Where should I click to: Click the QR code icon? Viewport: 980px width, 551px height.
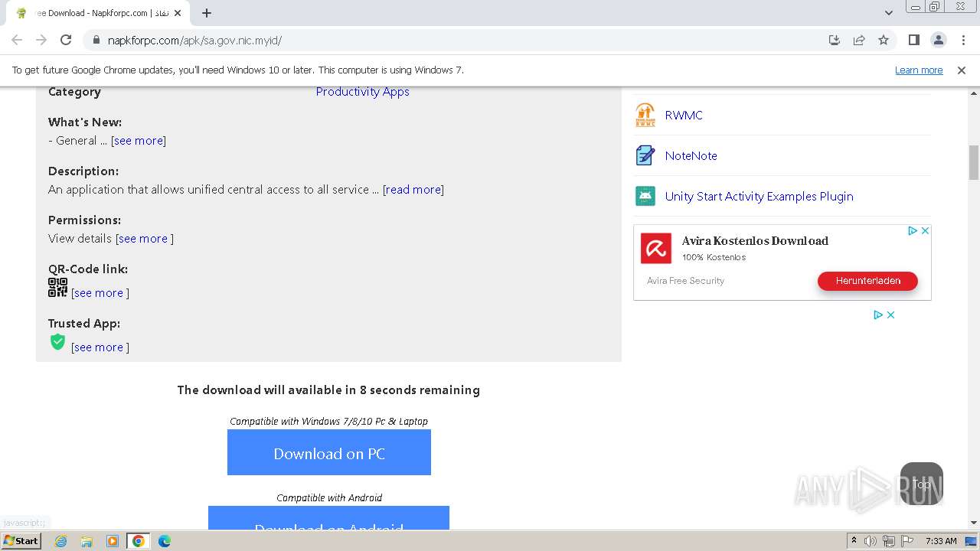click(x=57, y=288)
